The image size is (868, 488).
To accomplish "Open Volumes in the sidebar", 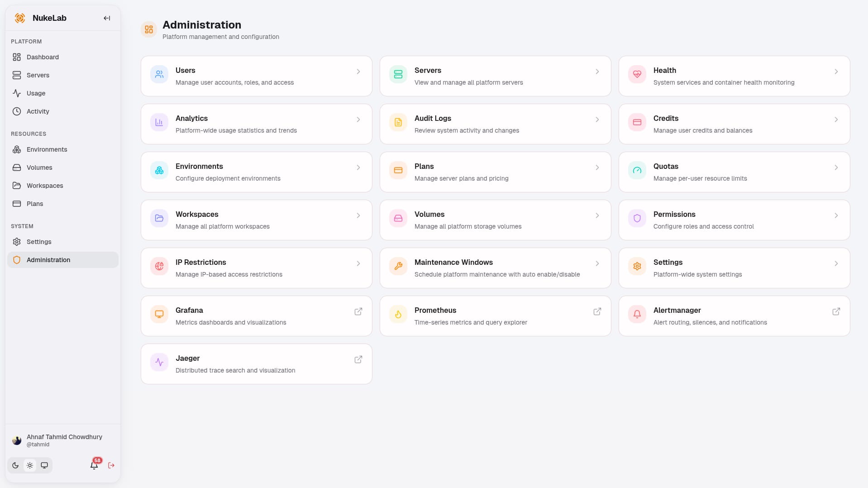I will pos(63,167).
